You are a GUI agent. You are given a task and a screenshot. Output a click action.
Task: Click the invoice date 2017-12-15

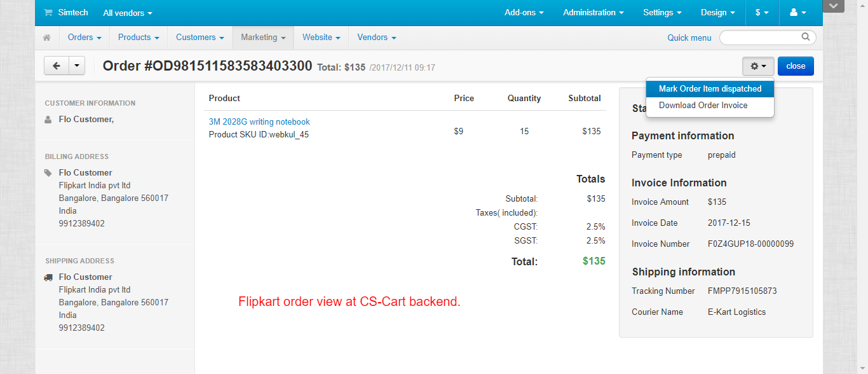coord(728,223)
